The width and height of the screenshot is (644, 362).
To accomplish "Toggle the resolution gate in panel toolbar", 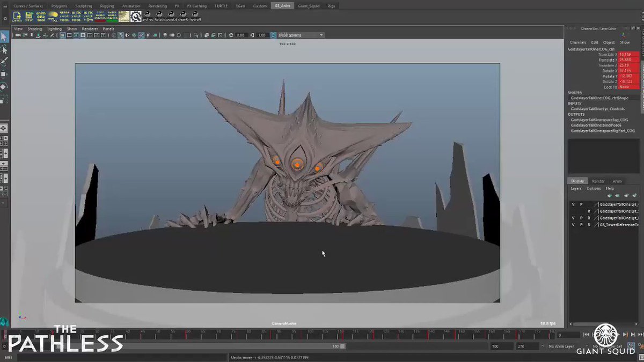I will (77, 35).
